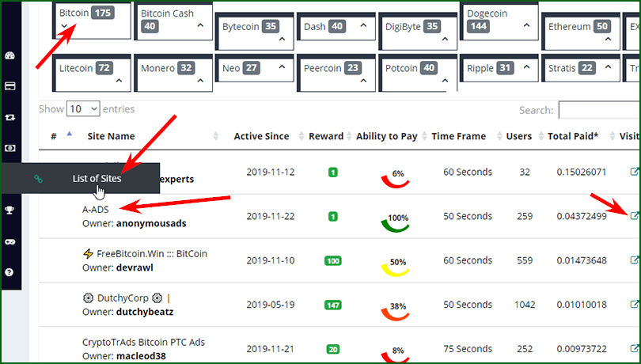Expand the Ethereum panel chevron
The height and width of the screenshot is (364, 641).
(x=608, y=40)
